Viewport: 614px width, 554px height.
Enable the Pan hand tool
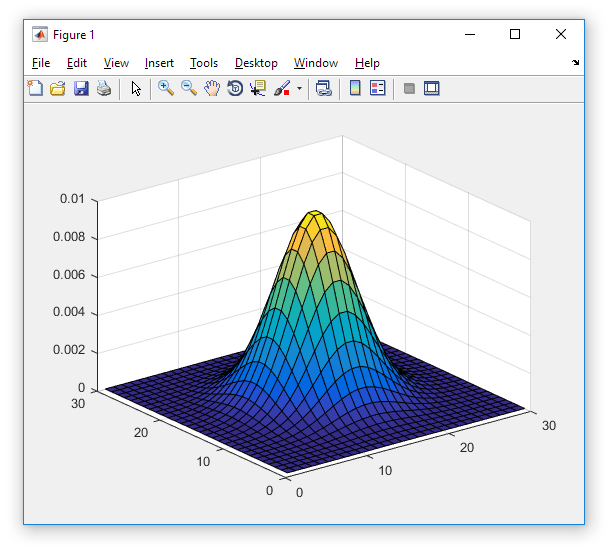[212, 88]
